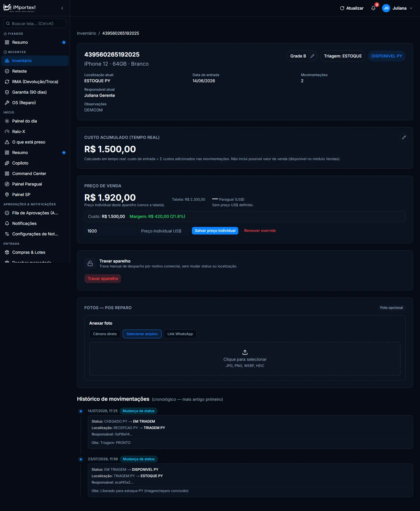Click the RMA refresh-arrows icon

(x=7, y=82)
